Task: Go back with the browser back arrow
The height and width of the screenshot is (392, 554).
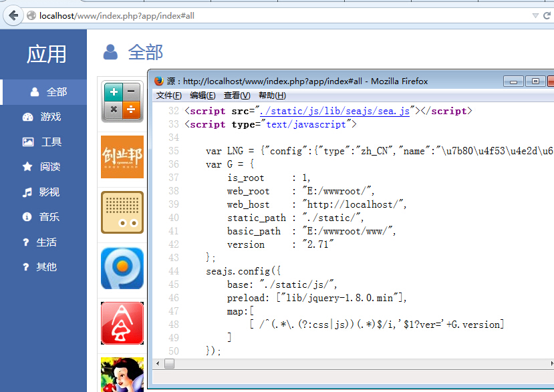Action: tap(13, 15)
